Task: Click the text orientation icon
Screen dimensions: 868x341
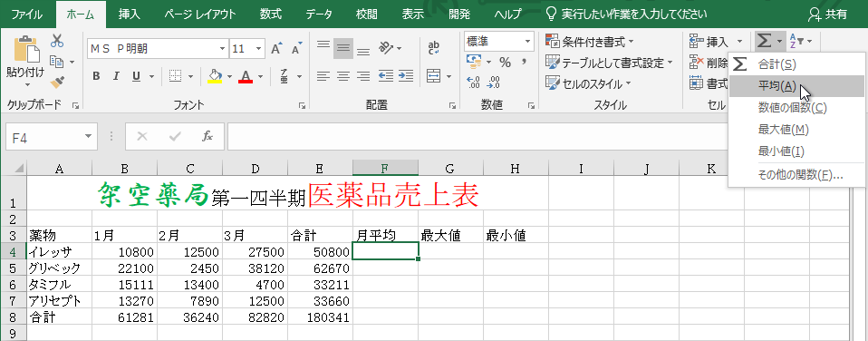Action: click(x=386, y=48)
